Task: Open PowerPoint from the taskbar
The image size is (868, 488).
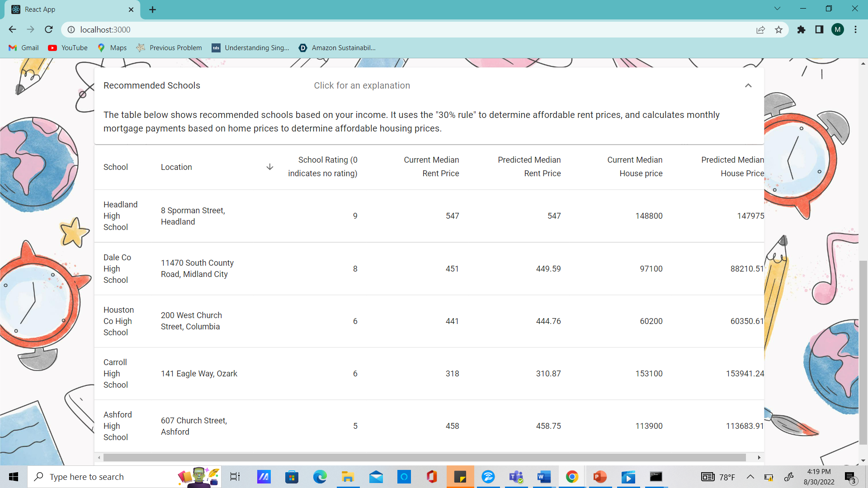Action: tap(600, 477)
